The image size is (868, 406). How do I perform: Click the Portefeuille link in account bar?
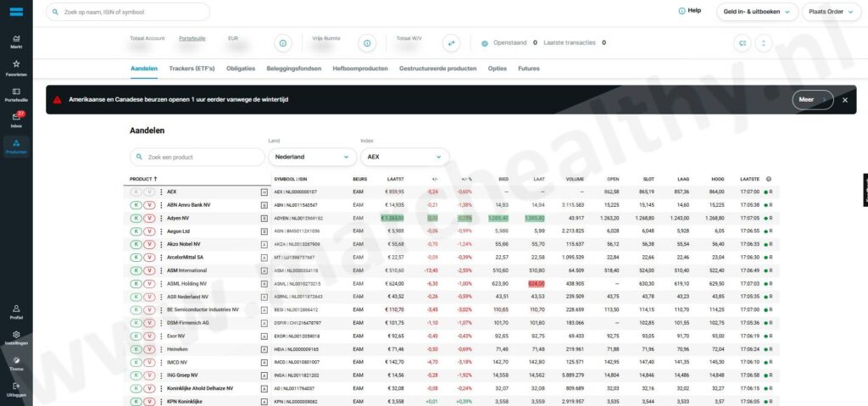click(192, 38)
